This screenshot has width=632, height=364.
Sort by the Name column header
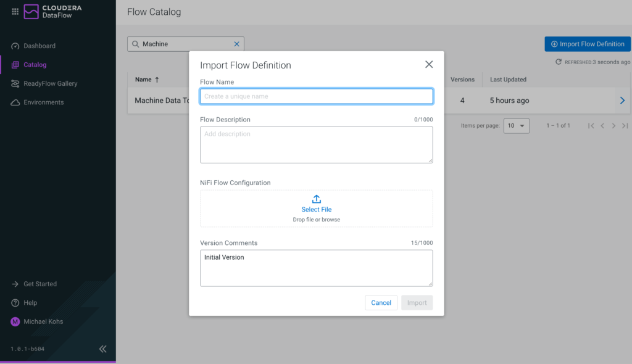147,80
